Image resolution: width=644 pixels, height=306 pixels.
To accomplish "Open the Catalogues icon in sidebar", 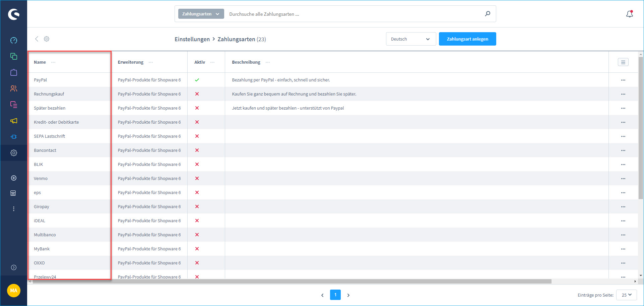I will click(x=14, y=56).
